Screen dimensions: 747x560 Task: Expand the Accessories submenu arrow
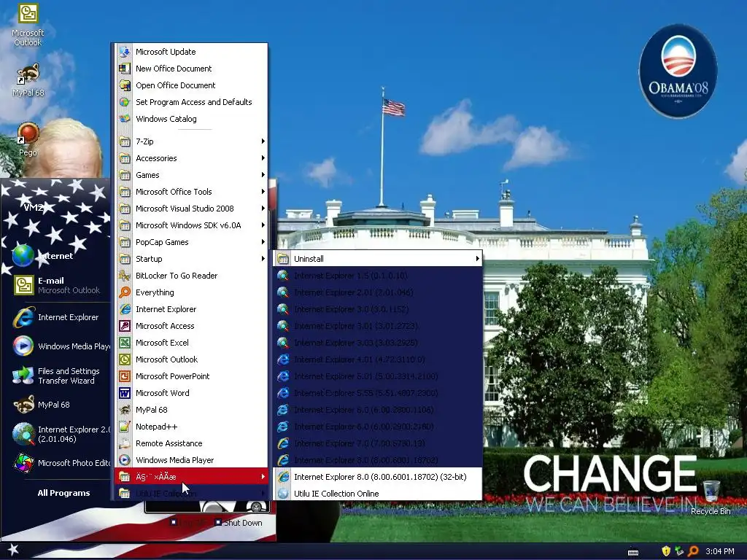pos(263,158)
